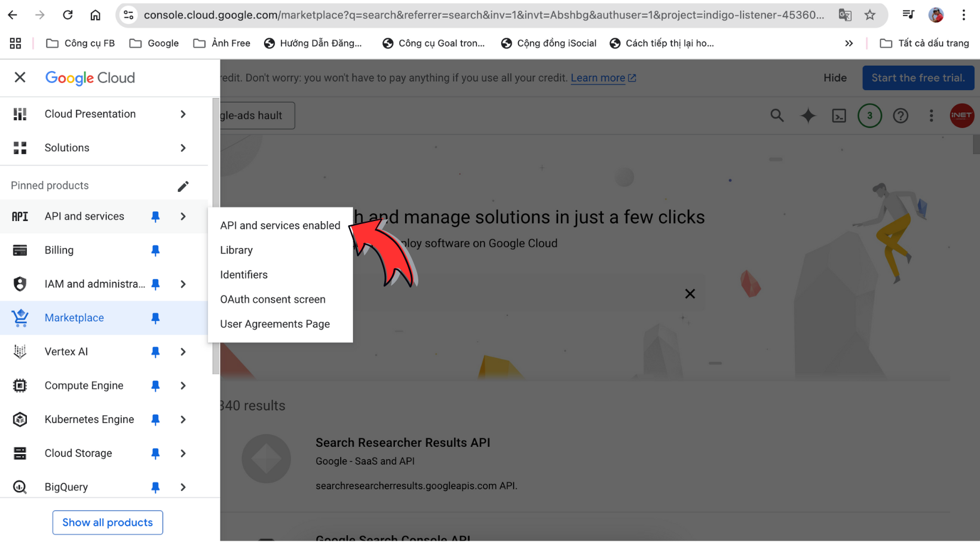Image resolution: width=980 pixels, height=552 pixels.
Task: Expand BigQuery submenu arrow
Action: [183, 487]
